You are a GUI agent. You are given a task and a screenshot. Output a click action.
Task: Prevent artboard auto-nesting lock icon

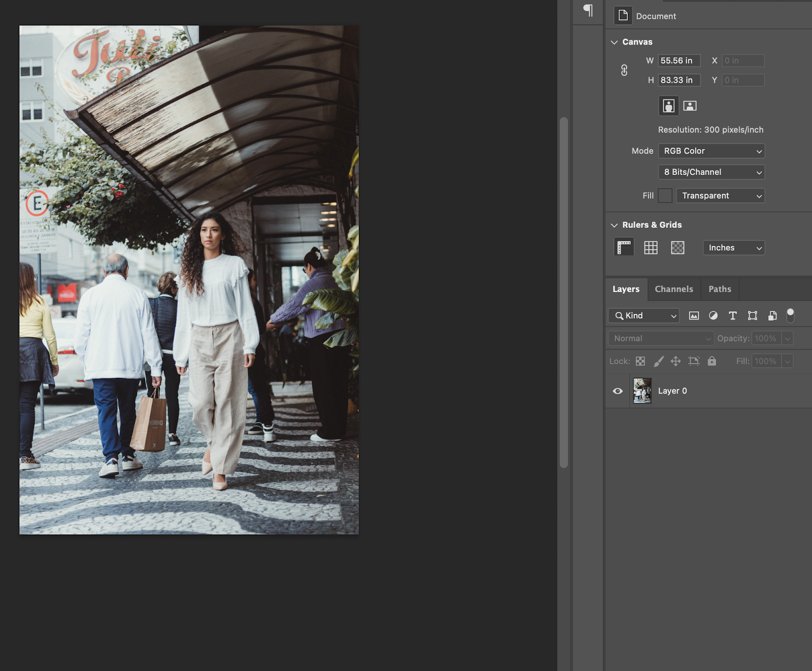[694, 361]
